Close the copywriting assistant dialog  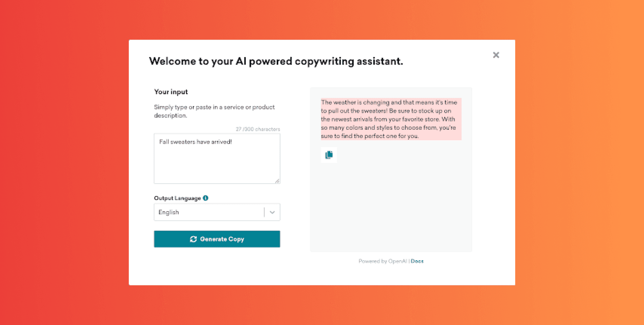point(496,55)
